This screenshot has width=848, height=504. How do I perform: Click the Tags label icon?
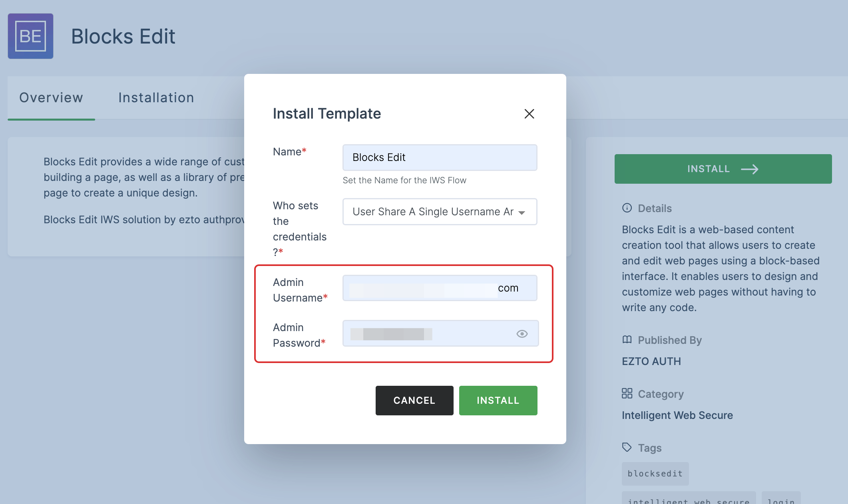(x=627, y=447)
